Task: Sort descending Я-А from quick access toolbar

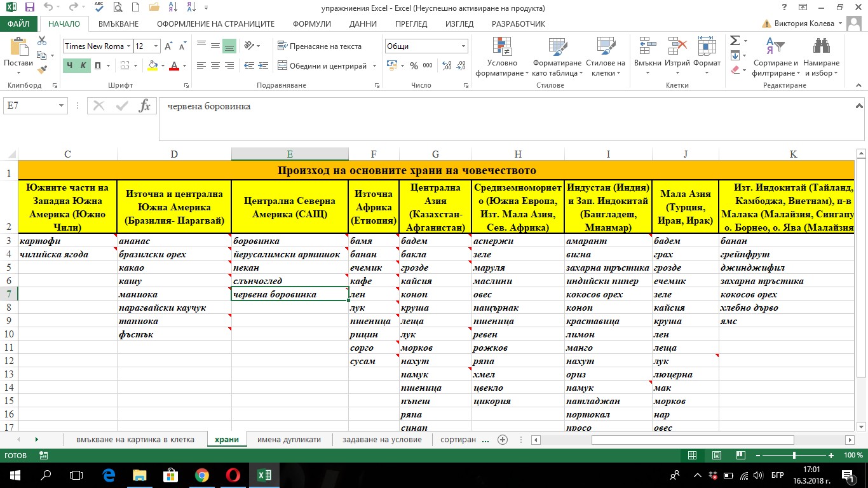Action: [192, 8]
